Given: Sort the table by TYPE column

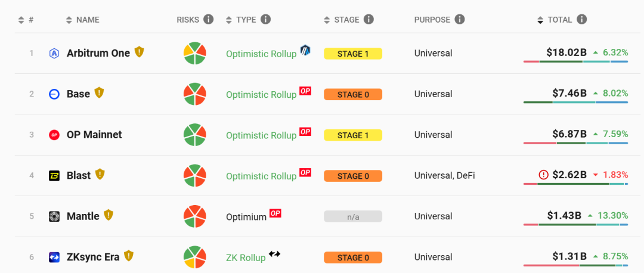Looking at the screenshot, I should [246, 20].
